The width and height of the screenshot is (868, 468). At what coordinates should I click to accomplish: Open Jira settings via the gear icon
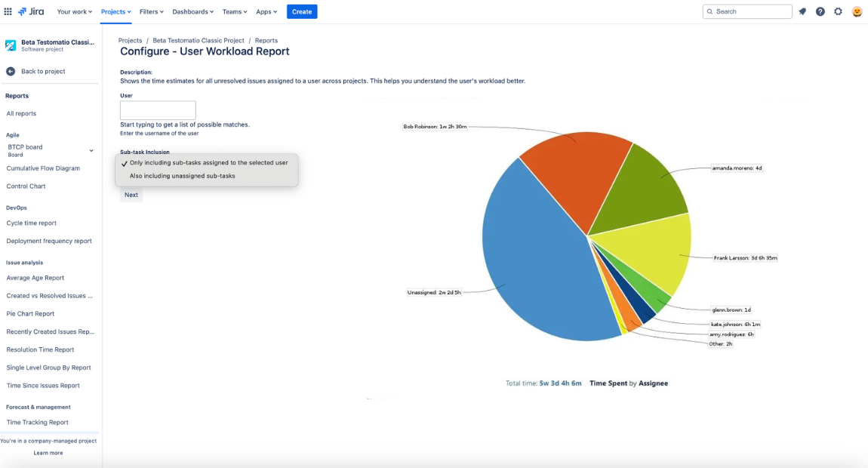pyautogui.click(x=838, y=11)
